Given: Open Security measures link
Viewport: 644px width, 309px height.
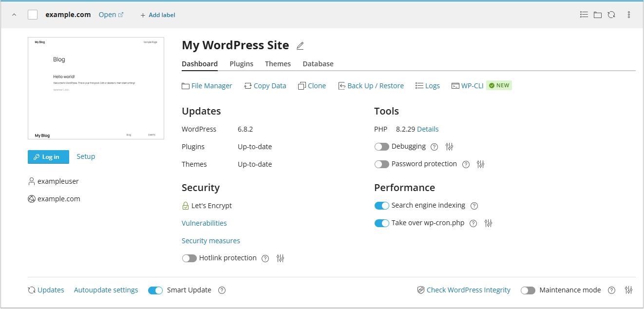Looking at the screenshot, I should [211, 241].
